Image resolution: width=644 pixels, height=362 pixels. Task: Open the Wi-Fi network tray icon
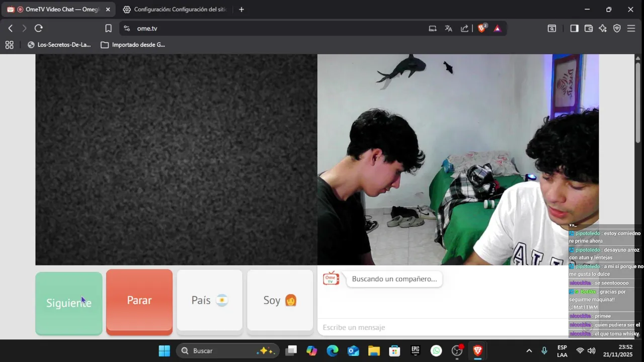580,351
